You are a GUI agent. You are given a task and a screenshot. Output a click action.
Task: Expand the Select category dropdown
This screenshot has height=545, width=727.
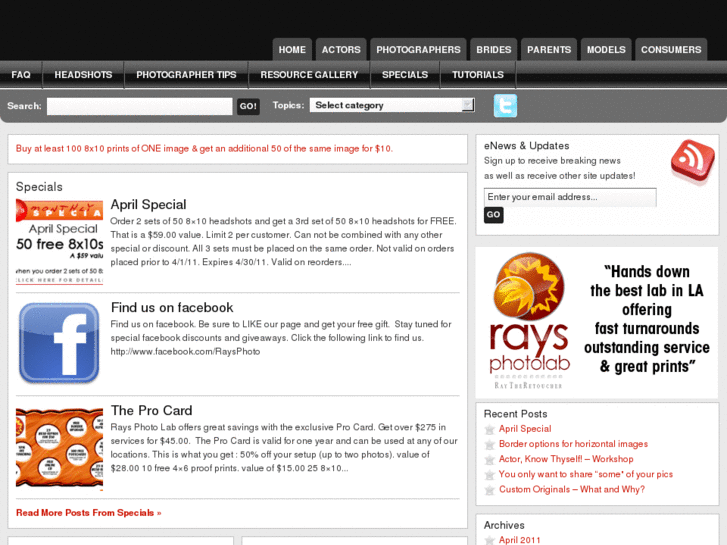pos(392,105)
